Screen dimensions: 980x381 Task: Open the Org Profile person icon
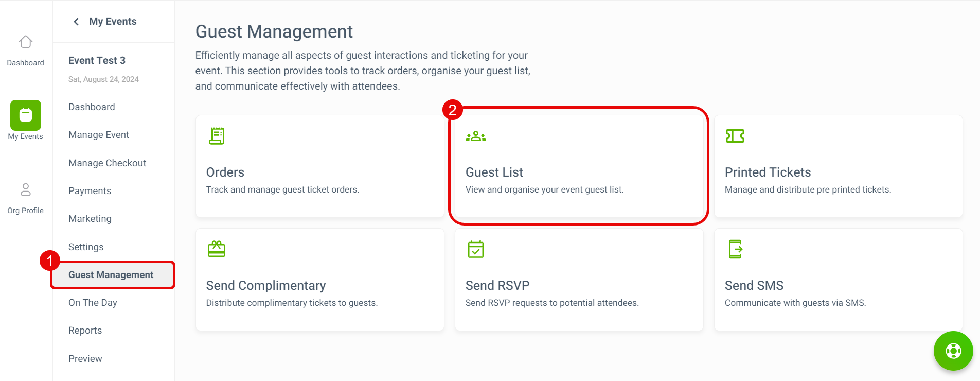pyautogui.click(x=26, y=189)
